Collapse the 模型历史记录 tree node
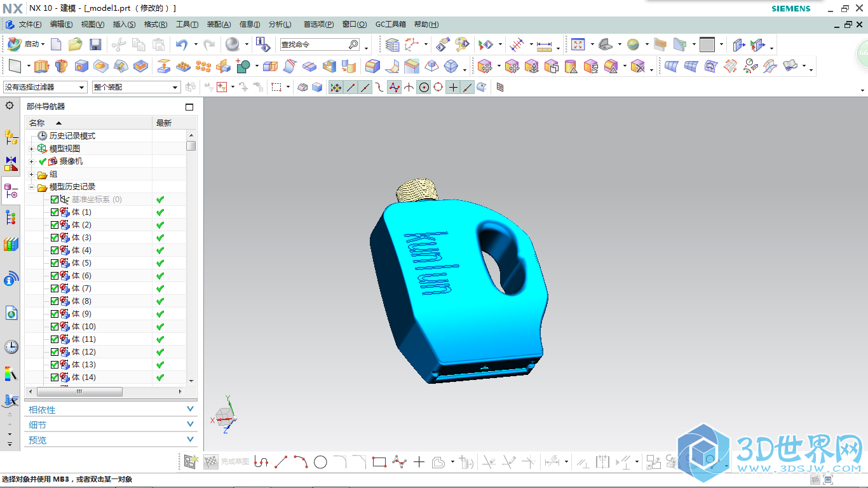Image resolution: width=868 pixels, height=488 pixels. pos(32,187)
